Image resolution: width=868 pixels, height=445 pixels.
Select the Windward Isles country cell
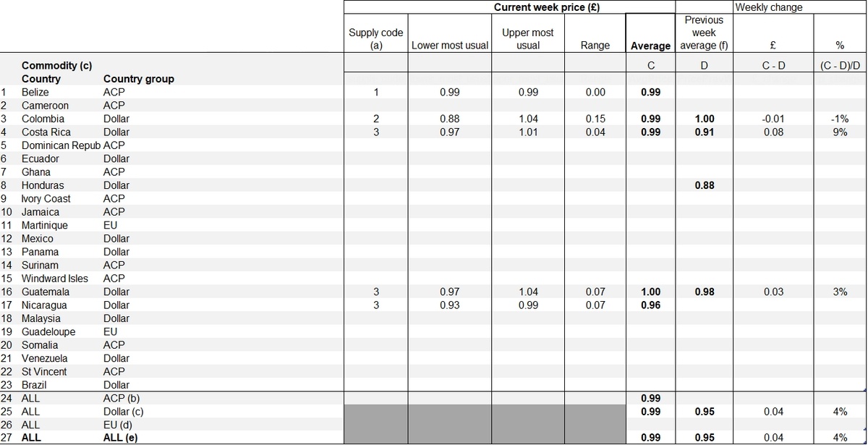point(54,279)
